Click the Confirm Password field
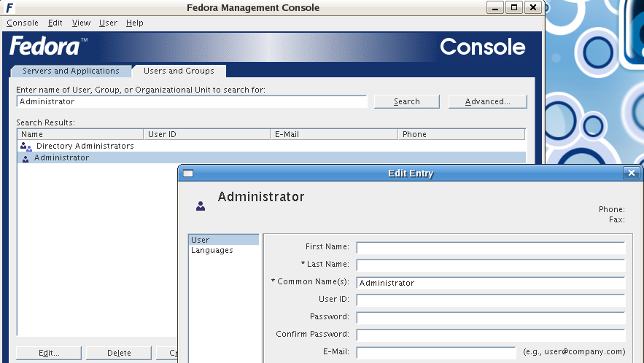The width and height of the screenshot is (644, 363). click(x=491, y=335)
